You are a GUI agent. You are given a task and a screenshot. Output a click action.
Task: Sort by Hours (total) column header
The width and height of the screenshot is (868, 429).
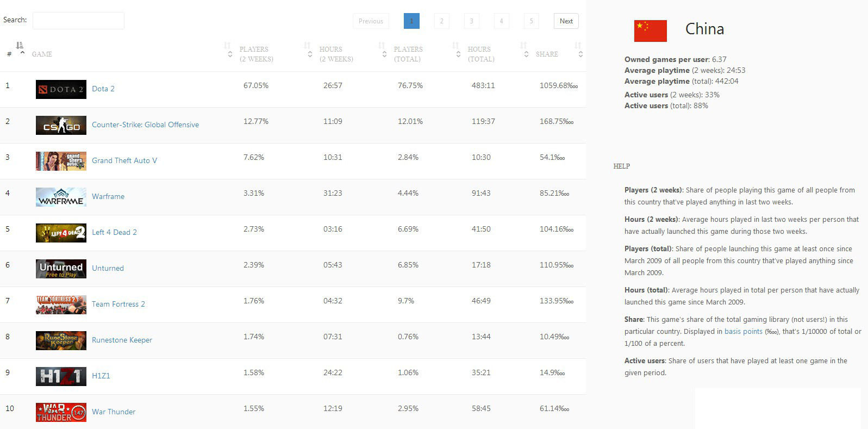(481, 54)
